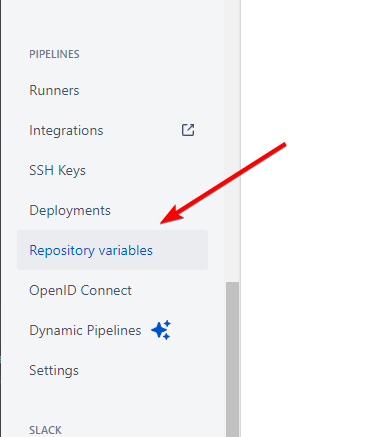Click the empty sidebar space below Settings
Image resolution: width=365 pixels, height=437 pixels.
(113, 400)
